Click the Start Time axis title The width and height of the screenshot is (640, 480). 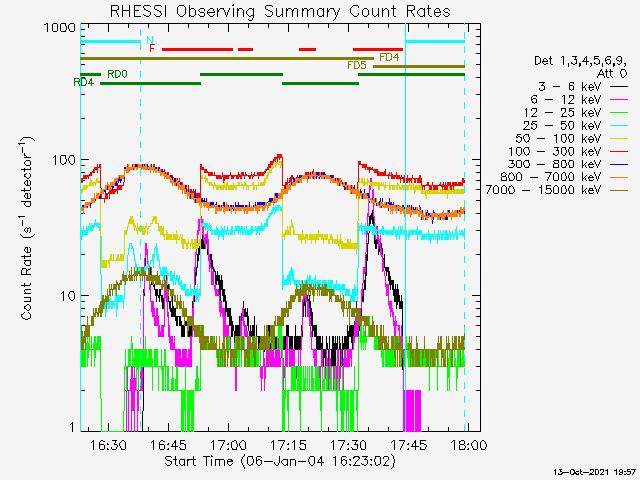[x=280, y=462]
